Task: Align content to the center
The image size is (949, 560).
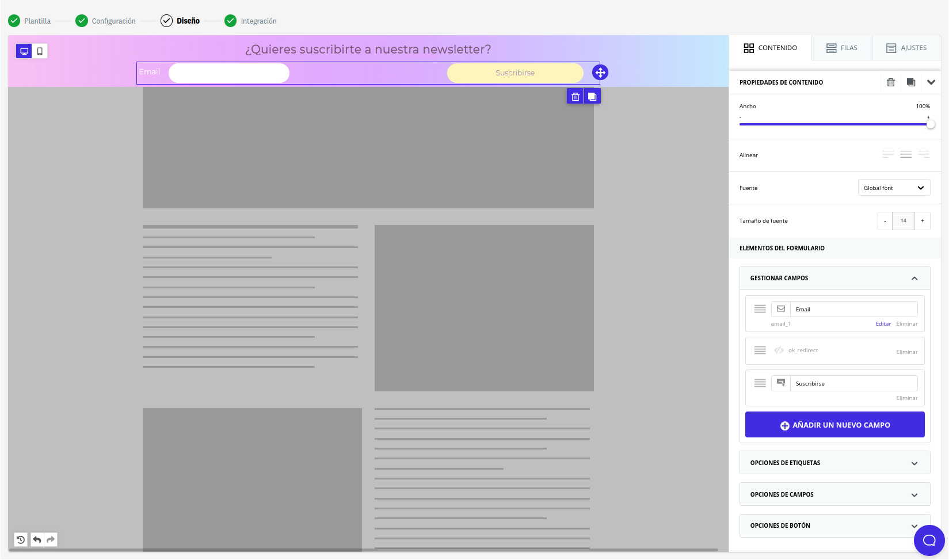Action: tap(906, 154)
